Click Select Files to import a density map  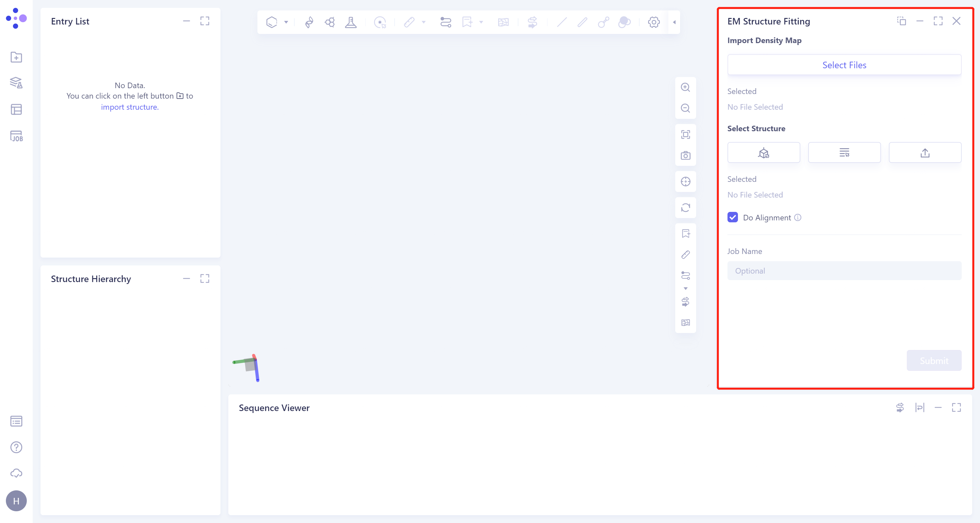(x=844, y=65)
